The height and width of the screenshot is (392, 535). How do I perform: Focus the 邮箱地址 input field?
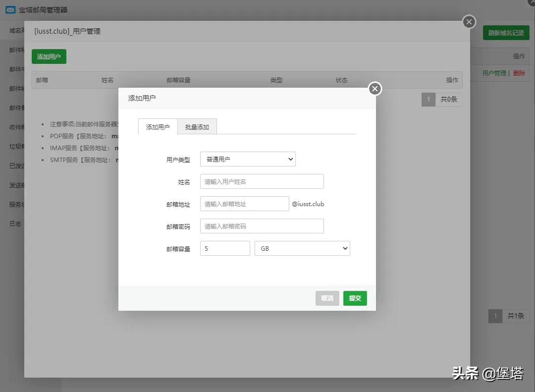pos(244,204)
